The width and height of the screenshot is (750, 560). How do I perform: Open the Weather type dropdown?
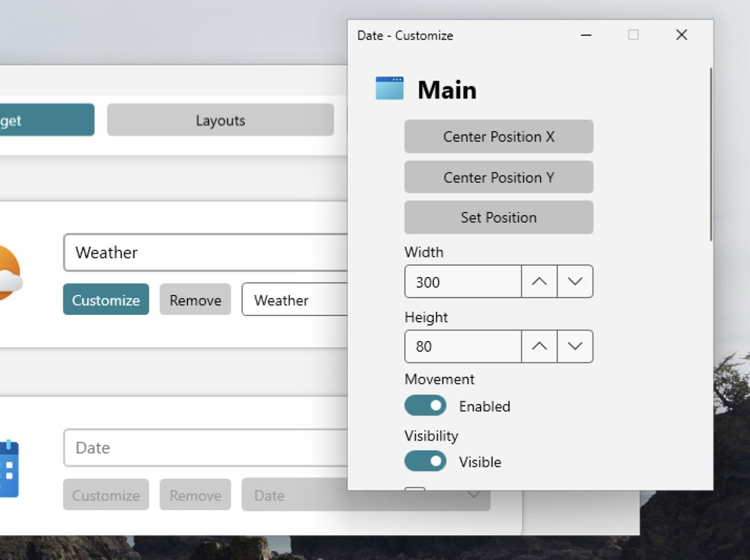(294, 300)
